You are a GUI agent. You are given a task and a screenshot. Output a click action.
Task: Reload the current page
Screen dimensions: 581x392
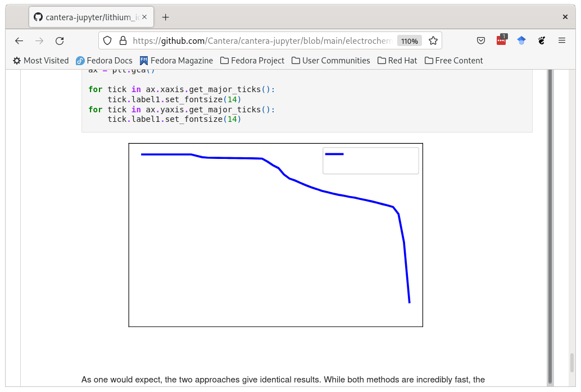pyautogui.click(x=60, y=40)
